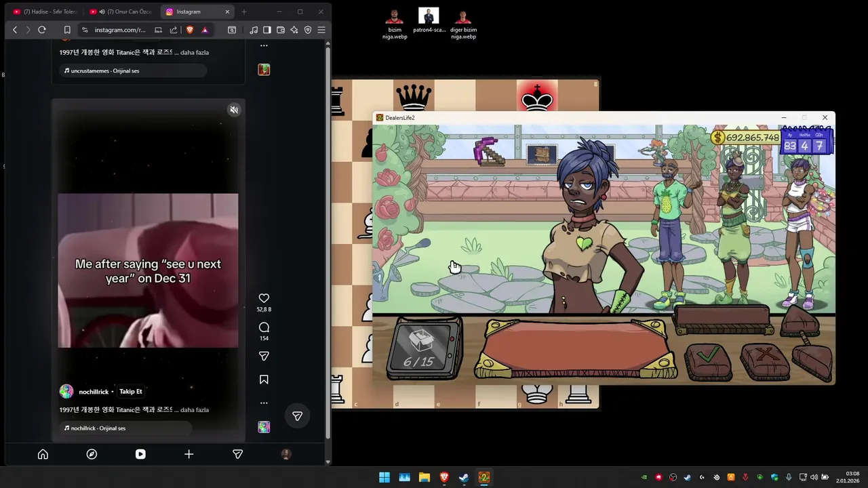
Task: Open the inventory box showing 6 / 15
Action: (423, 349)
